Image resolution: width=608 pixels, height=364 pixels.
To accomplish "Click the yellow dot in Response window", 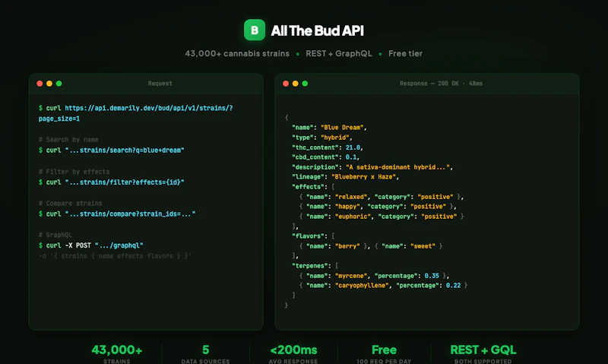I will (x=296, y=84).
